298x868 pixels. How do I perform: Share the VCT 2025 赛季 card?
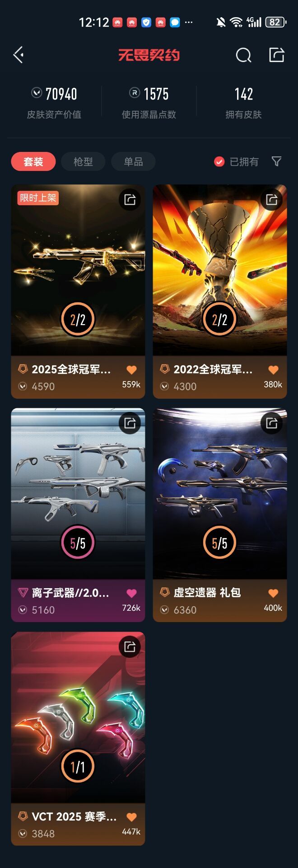[x=130, y=647]
